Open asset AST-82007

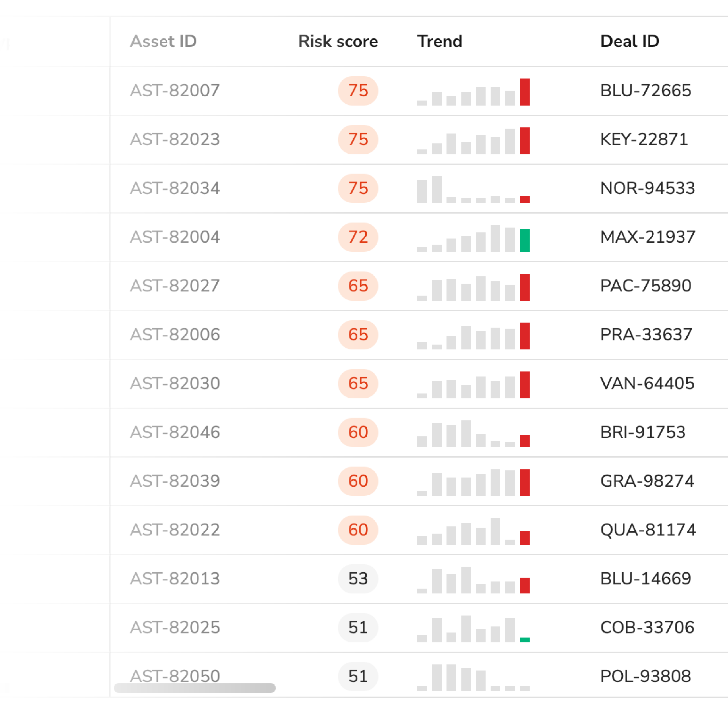click(x=175, y=91)
